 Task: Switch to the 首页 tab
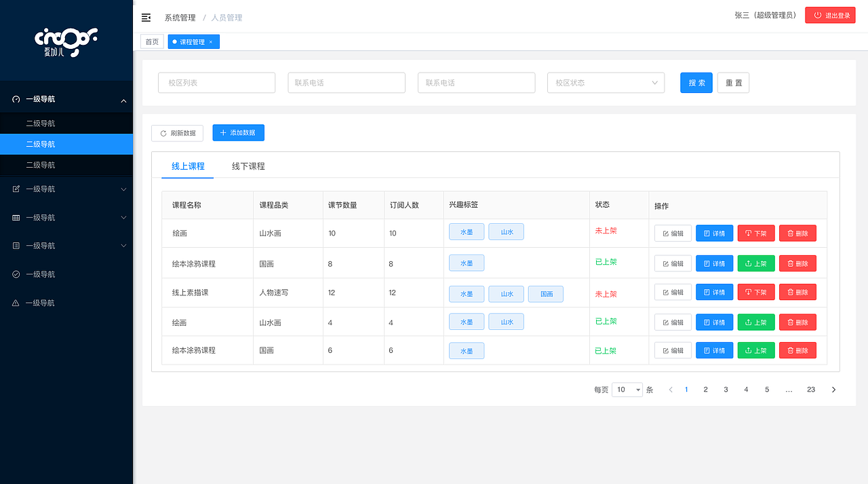click(152, 42)
